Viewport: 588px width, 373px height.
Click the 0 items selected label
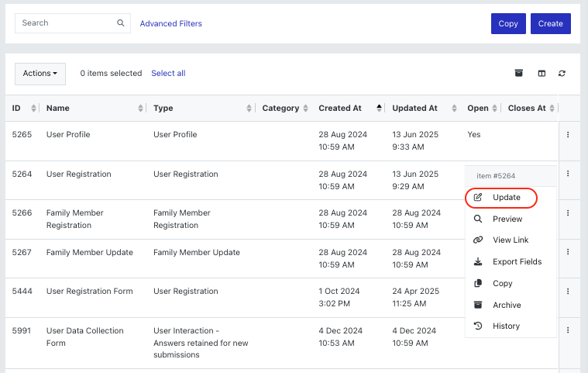[x=111, y=73]
